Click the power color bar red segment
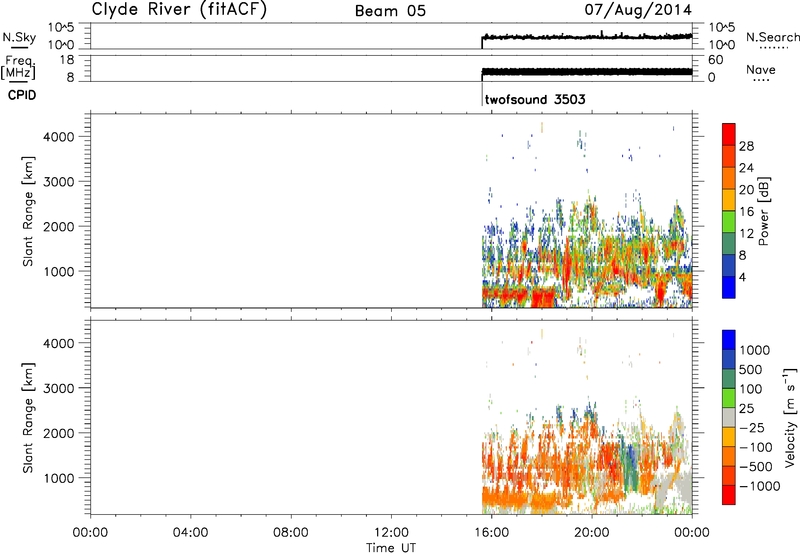Image resolution: width=800 pixels, height=554 pixels. (x=729, y=132)
